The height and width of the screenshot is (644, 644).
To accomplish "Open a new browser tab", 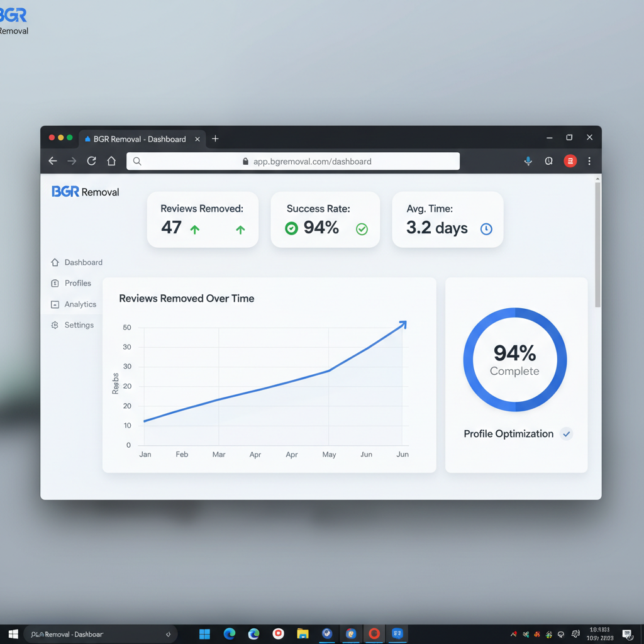I will pyautogui.click(x=215, y=139).
